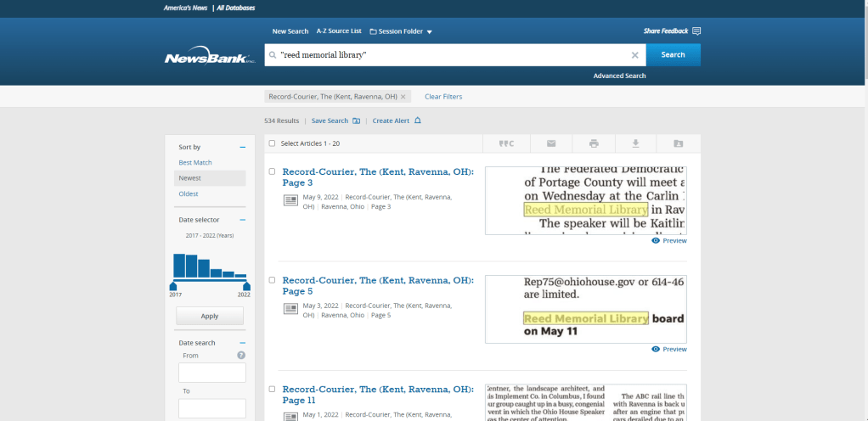The height and width of the screenshot is (421, 868).
Task: Click the 2017 left date slider handle
Action: click(x=172, y=285)
